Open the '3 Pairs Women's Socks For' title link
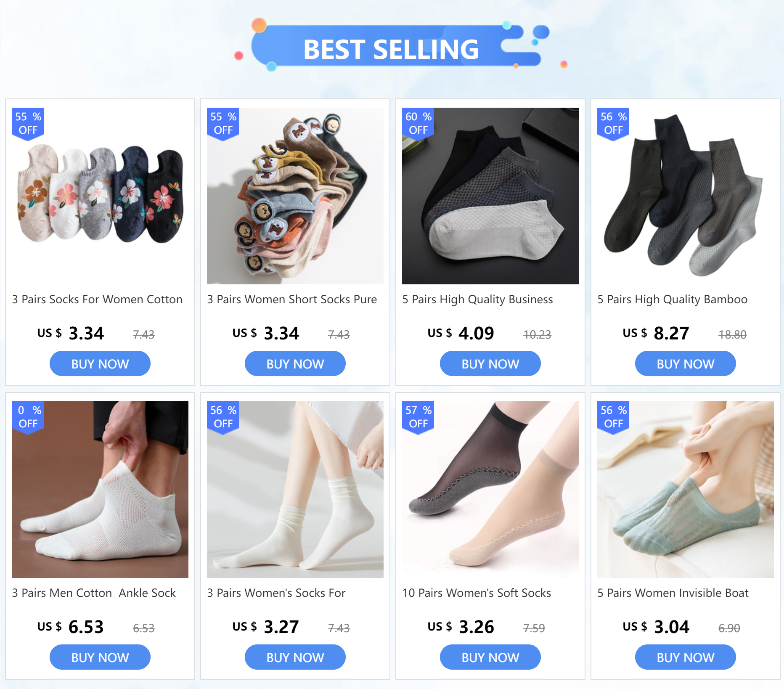This screenshot has height=689, width=784. click(x=276, y=593)
